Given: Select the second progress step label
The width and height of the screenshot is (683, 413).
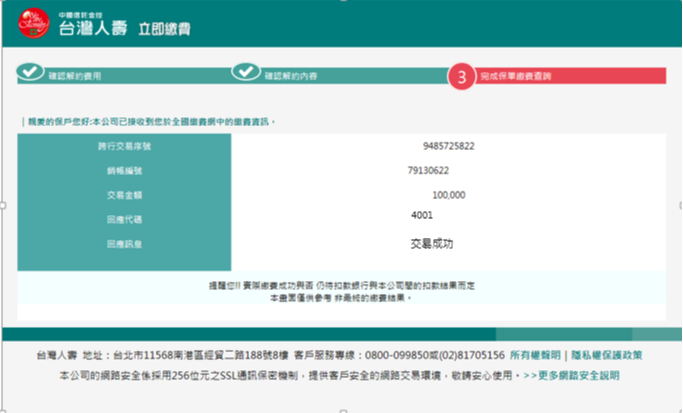Looking at the screenshot, I should pyautogui.click(x=291, y=76).
